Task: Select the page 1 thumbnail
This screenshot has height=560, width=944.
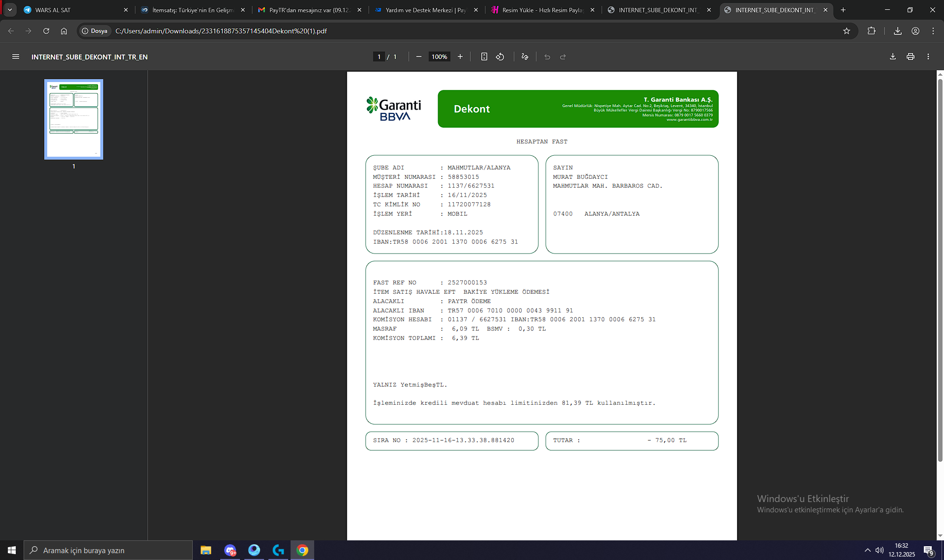Action: (x=74, y=119)
